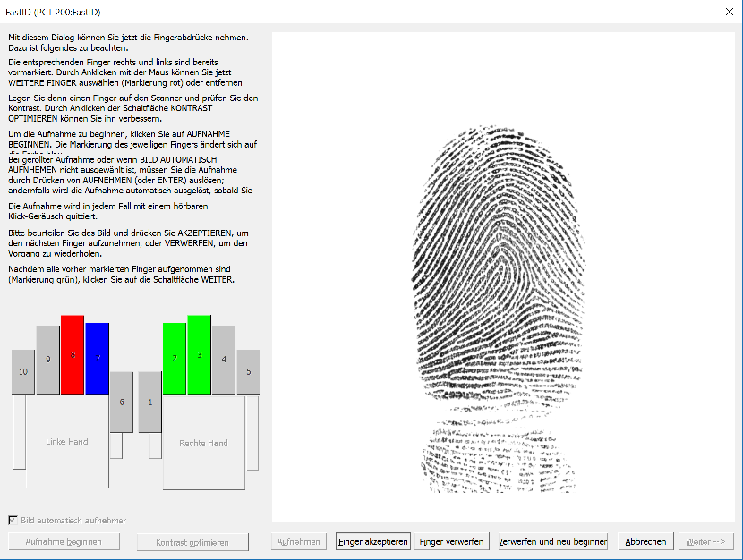
Task: Click 'Verwerfen und neu beginnen' button
Action: point(552,542)
